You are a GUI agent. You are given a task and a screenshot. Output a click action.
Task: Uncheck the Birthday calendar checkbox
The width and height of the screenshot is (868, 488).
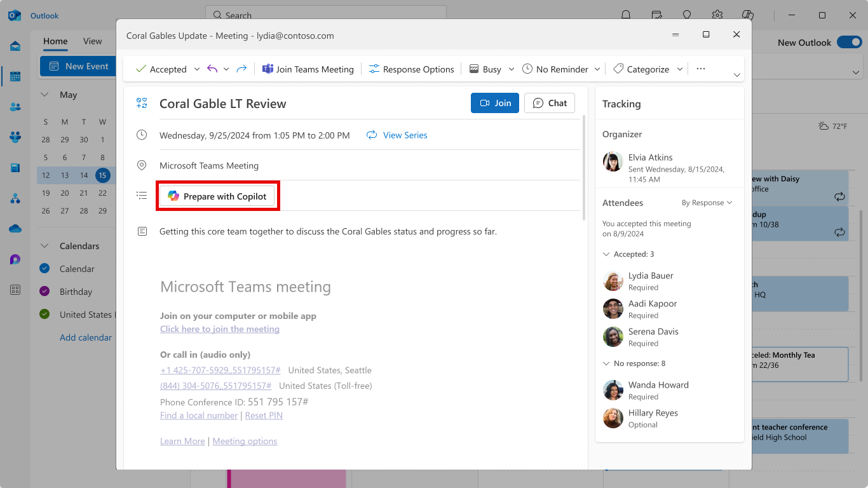[44, 292]
